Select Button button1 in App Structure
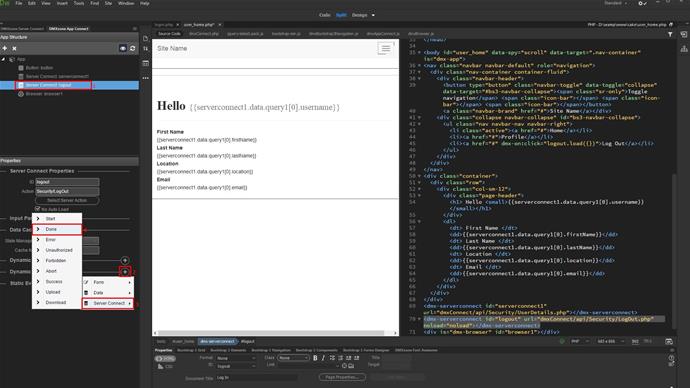The image size is (690, 388). (39, 68)
